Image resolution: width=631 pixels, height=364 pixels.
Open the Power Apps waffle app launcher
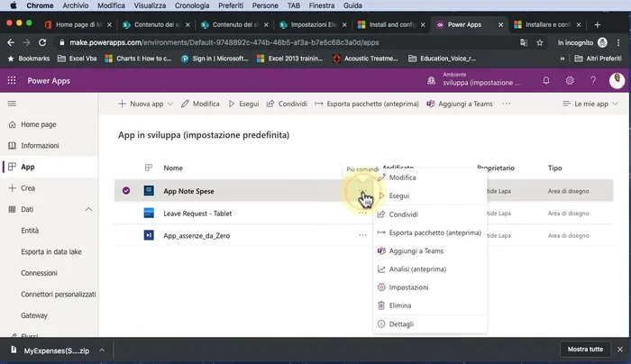(x=12, y=80)
